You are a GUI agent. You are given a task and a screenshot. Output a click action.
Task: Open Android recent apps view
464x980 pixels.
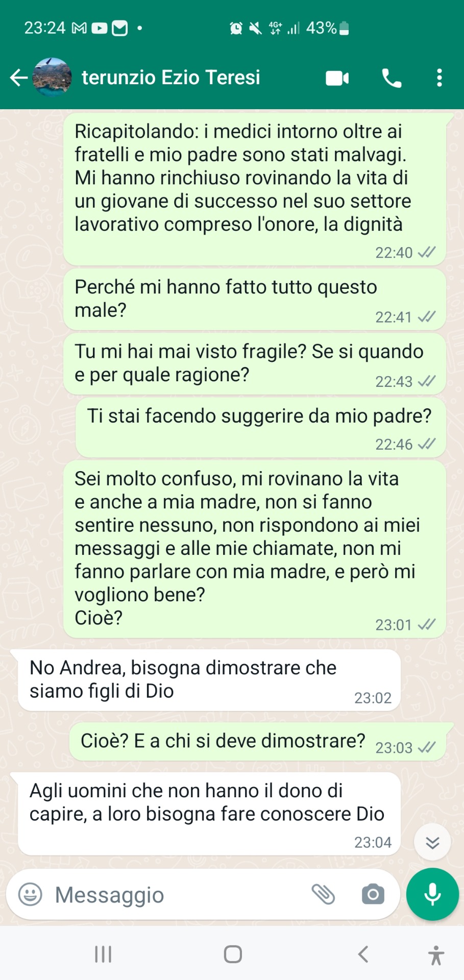point(103,954)
